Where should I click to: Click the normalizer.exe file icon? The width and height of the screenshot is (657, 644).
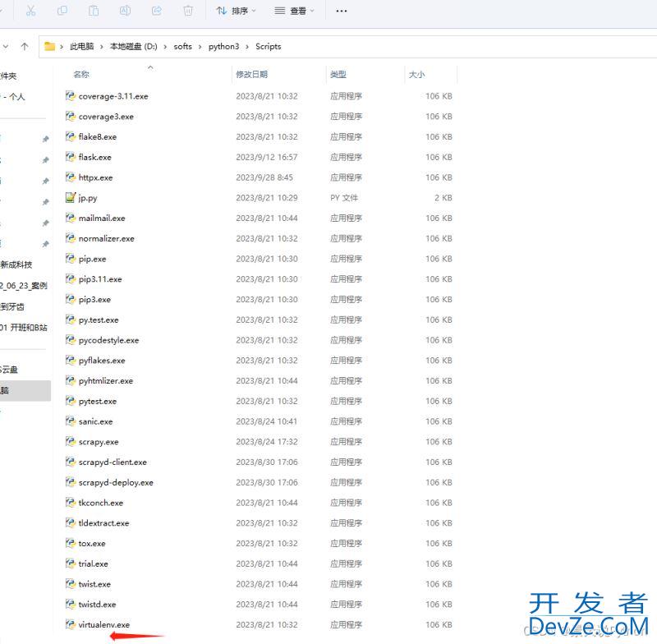(71, 238)
